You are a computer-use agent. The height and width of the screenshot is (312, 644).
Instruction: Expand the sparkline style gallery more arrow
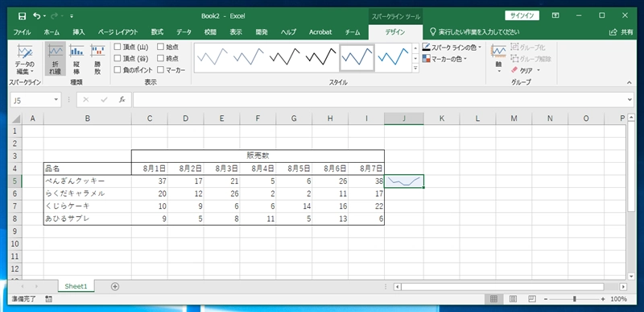pos(415,69)
